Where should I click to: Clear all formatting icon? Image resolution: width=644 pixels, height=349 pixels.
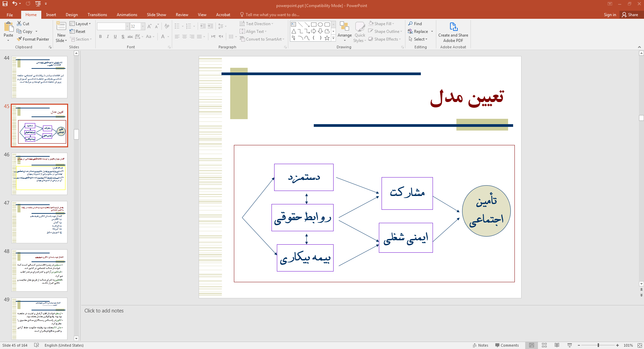pyautogui.click(x=167, y=26)
